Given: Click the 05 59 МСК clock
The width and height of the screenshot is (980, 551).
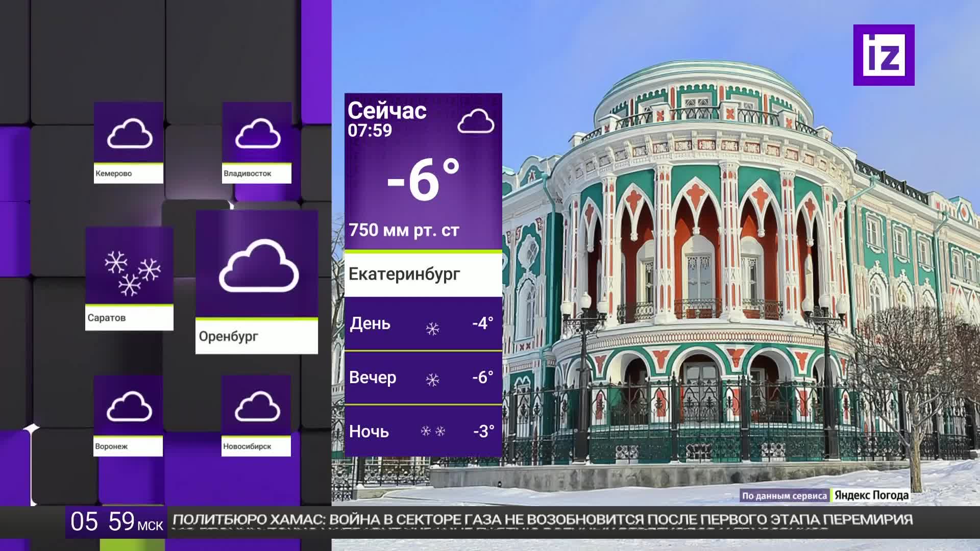Looking at the screenshot, I should tap(116, 522).
